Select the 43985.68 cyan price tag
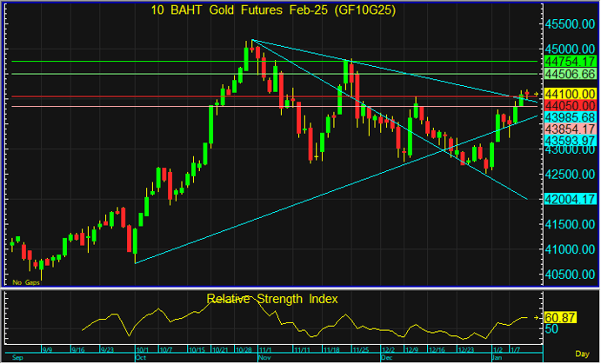Image resolution: width=601 pixels, height=364 pixels. 569,116
